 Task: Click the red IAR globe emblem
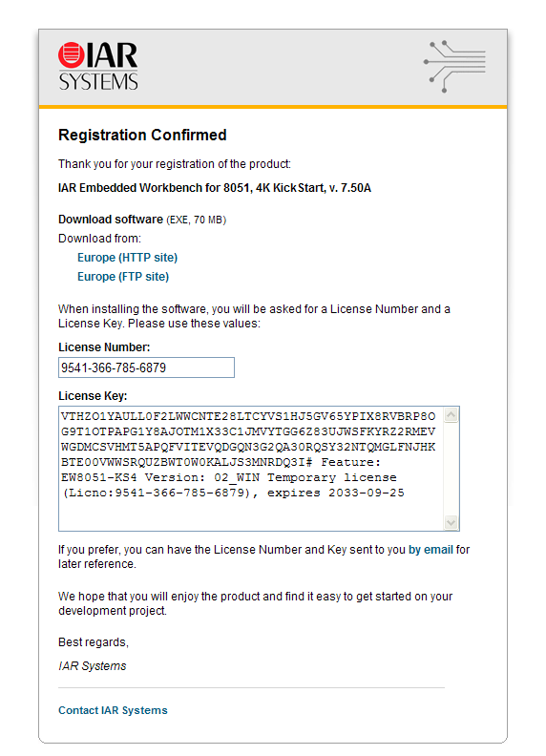(72, 54)
